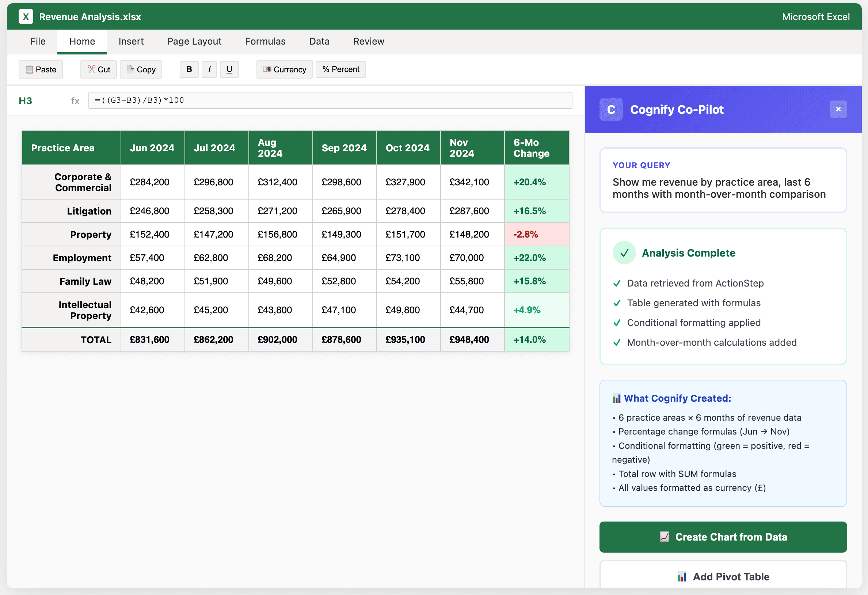The height and width of the screenshot is (595, 868).
Task: Click Add Pivot Table
Action: pos(723,577)
